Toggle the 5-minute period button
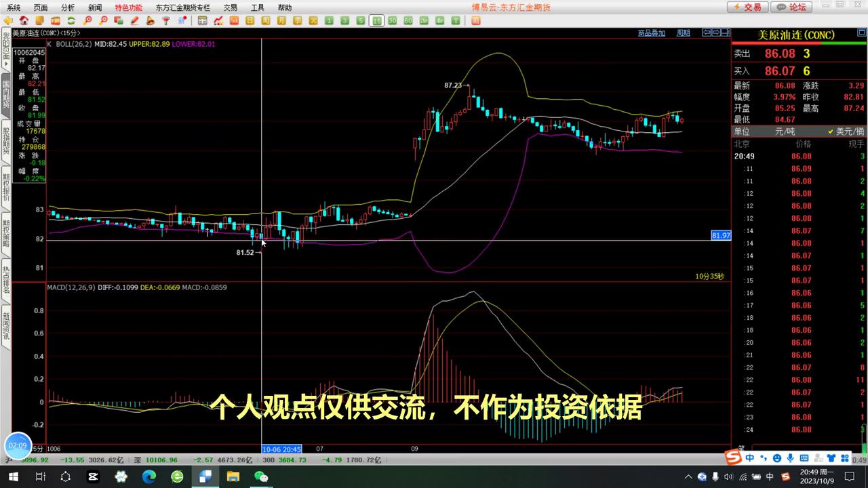Viewport: 868px width, 488px height. click(359, 21)
